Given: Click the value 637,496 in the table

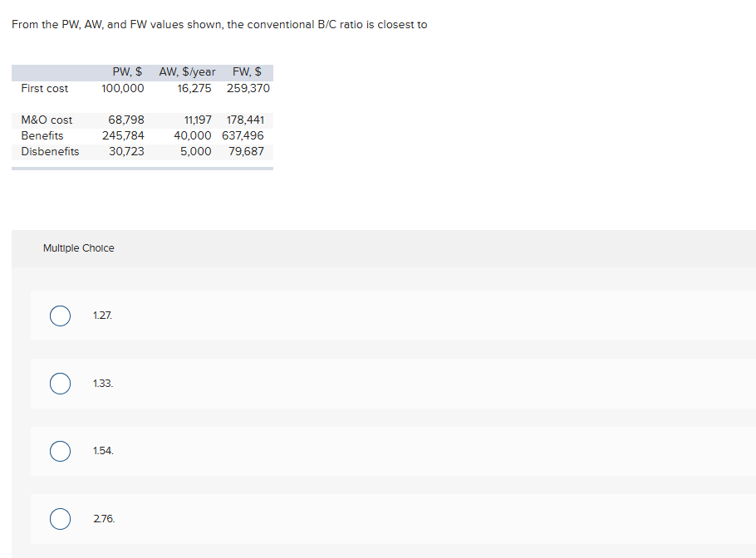Looking at the screenshot, I should coord(243,135).
